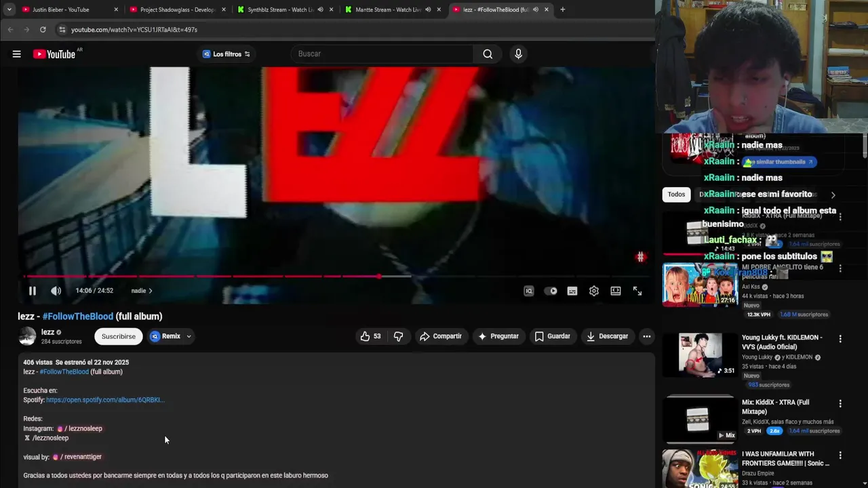The image size is (868, 488).
Task: Open the revenanttiger Instagram link
Action: point(77,457)
